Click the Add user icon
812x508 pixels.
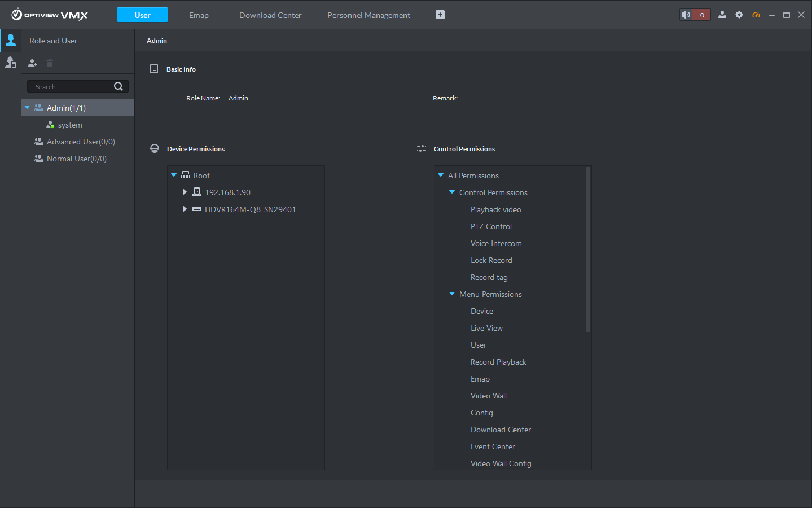point(32,63)
